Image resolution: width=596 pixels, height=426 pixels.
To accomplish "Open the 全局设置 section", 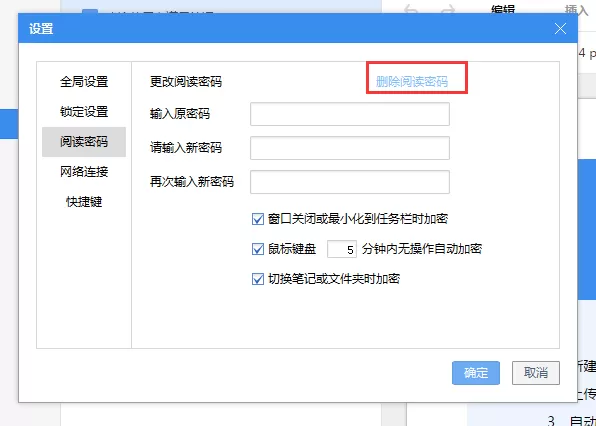I will pos(84,81).
